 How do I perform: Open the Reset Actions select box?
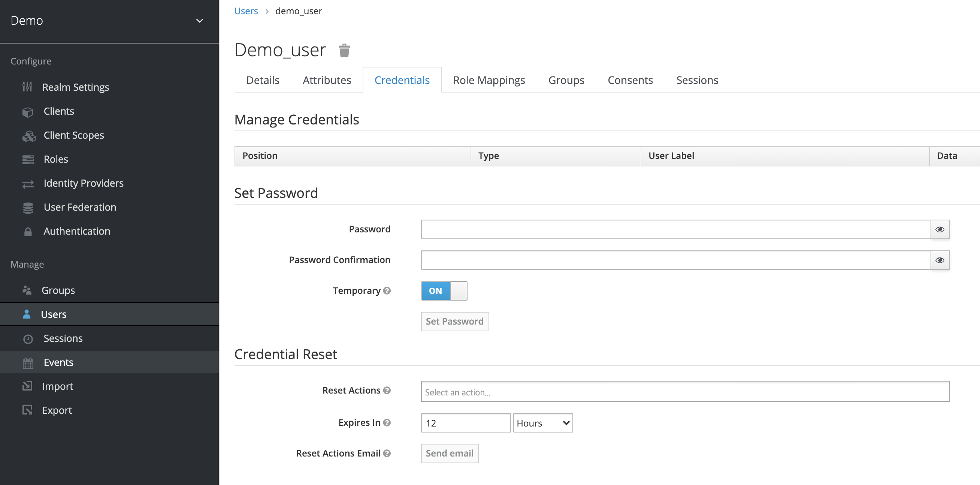click(x=684, y=392)
